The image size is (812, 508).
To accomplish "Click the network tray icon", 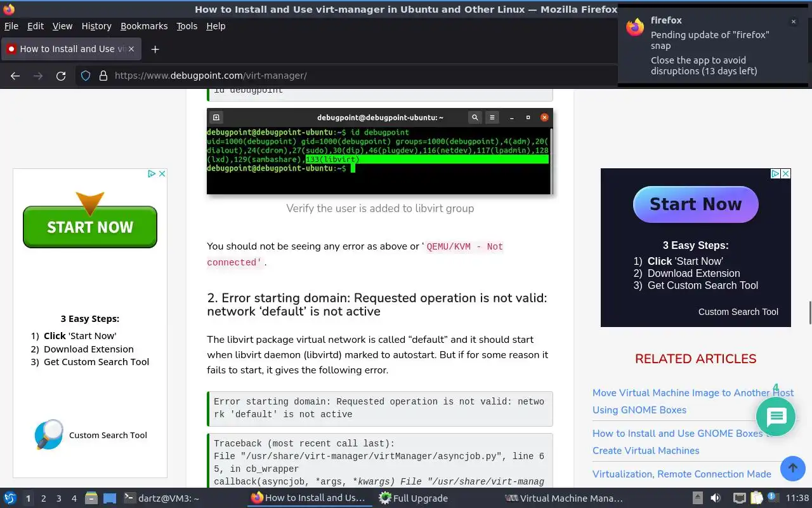I will coord(739,498).
